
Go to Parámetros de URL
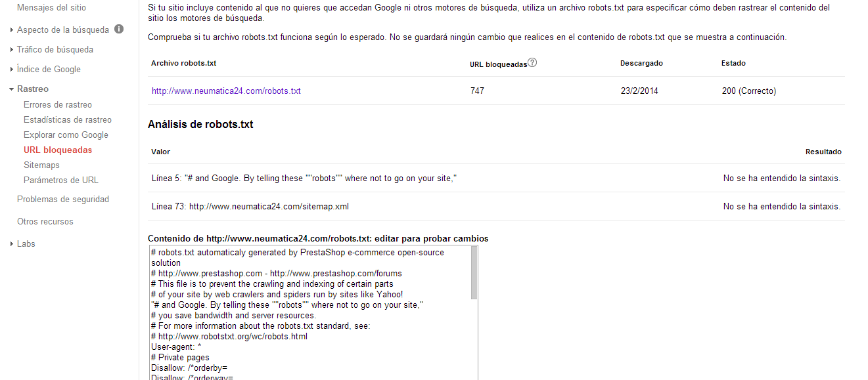pos(61,180)
